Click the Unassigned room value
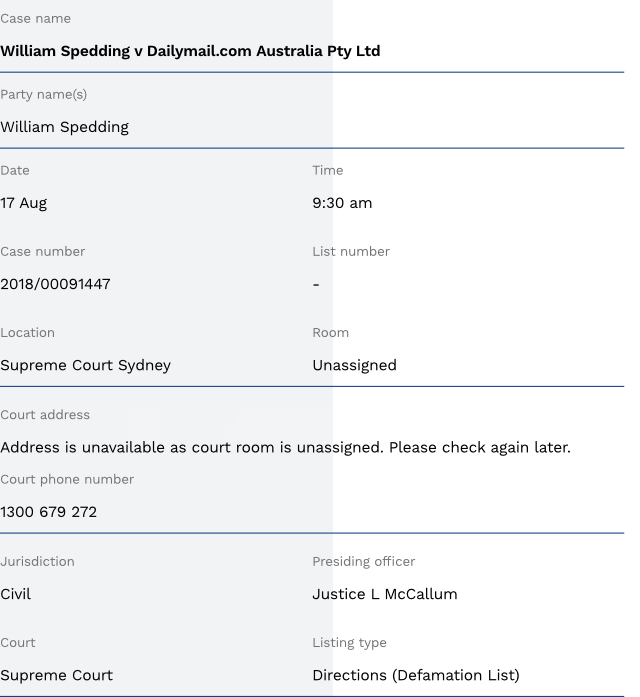Screen dimensions: 640x697 pos(354,365)
